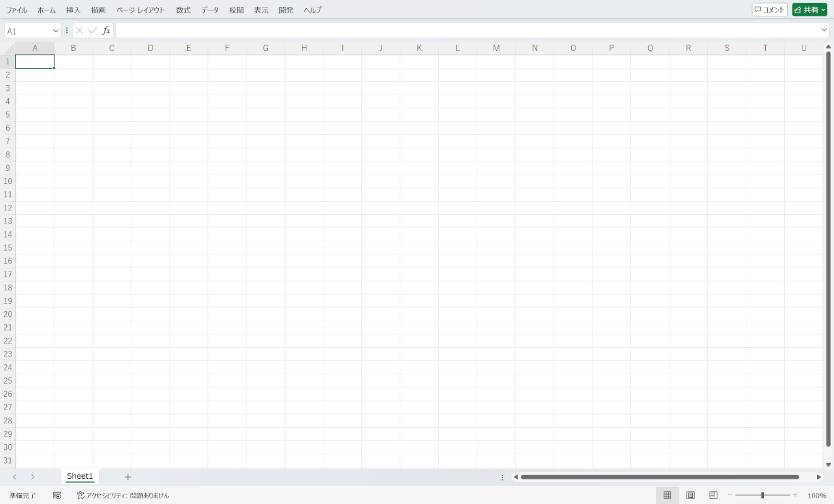Click the 共有 button
The width and height of the screenshot is (834, 504).
809,10
